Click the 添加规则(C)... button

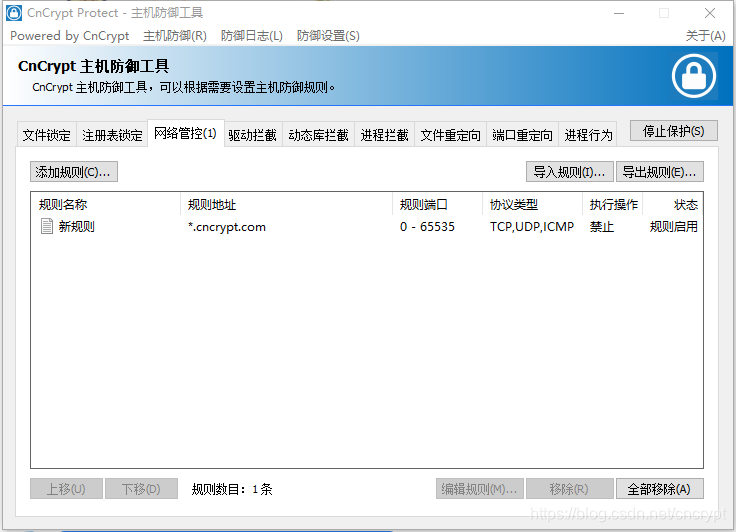[74, 172]
